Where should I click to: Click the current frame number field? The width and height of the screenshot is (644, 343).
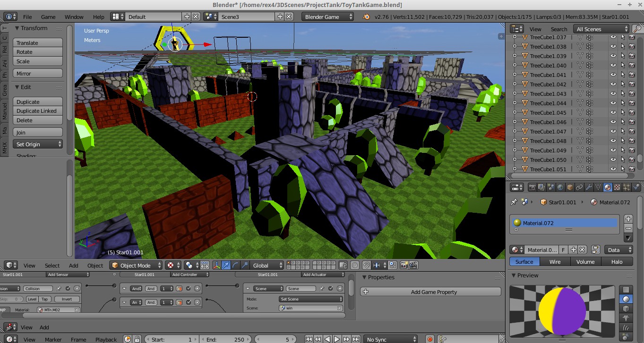coord(275,339)
